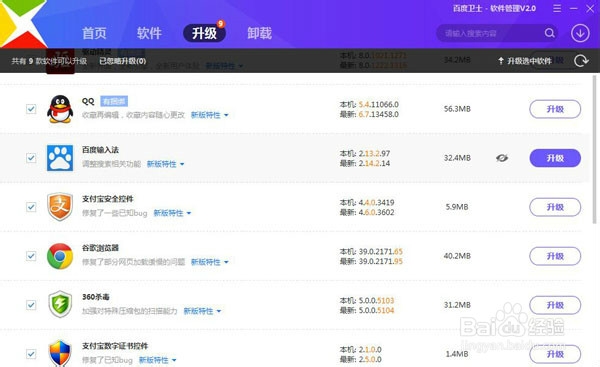Switch to the 首页 tab
Viewport: 600px width, 367px height.
point(94,33)
